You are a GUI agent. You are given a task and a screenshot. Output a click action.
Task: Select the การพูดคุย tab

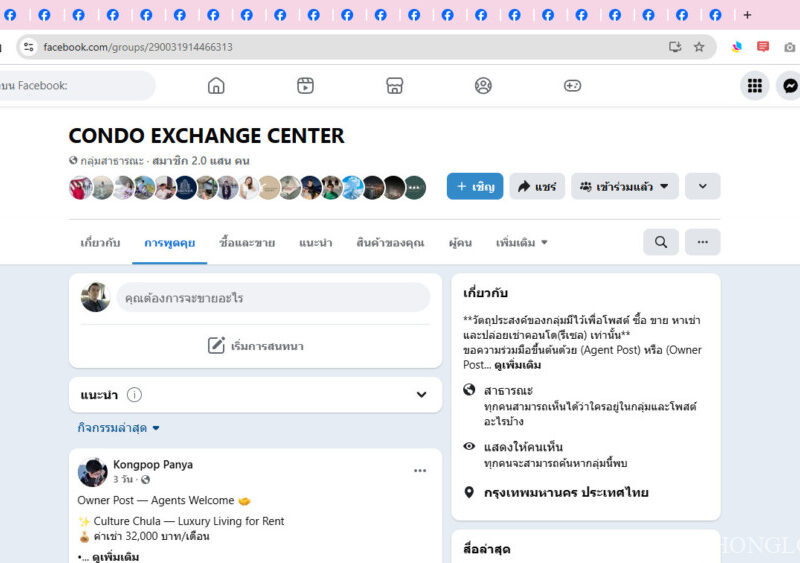pyautogui.click(x=169, y=242)
